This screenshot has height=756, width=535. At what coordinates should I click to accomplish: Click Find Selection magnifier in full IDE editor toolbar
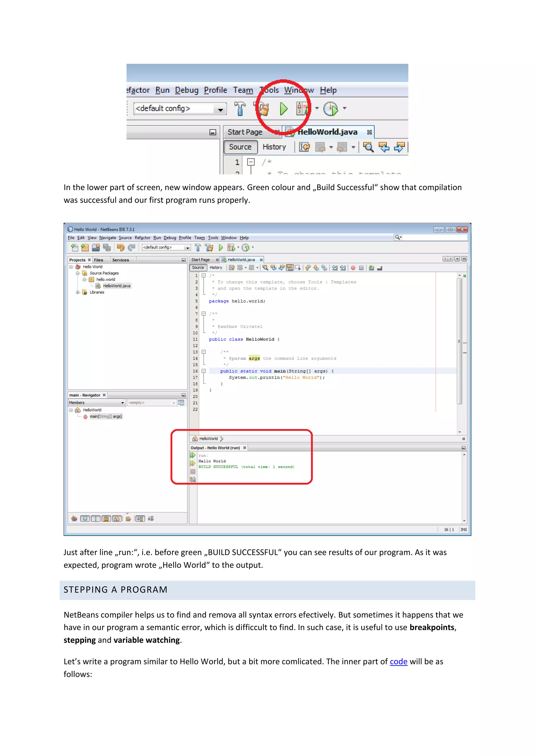(265, 268)
